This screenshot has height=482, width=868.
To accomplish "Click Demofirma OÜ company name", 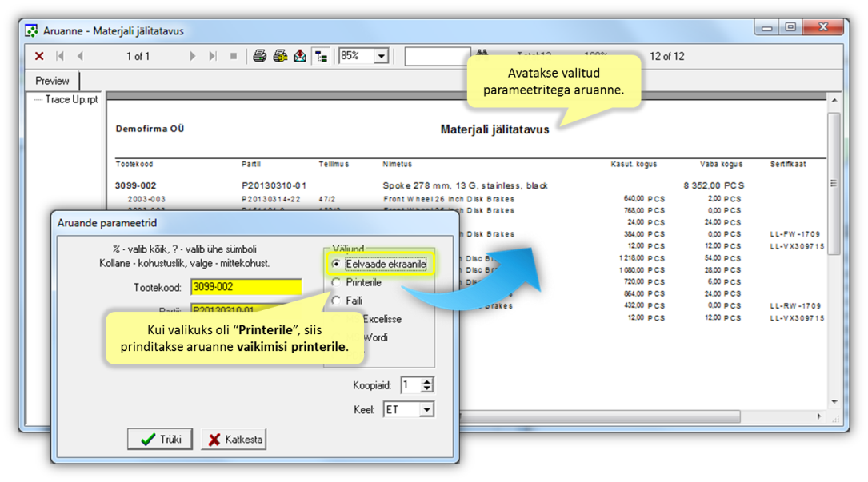I will 150,129.
